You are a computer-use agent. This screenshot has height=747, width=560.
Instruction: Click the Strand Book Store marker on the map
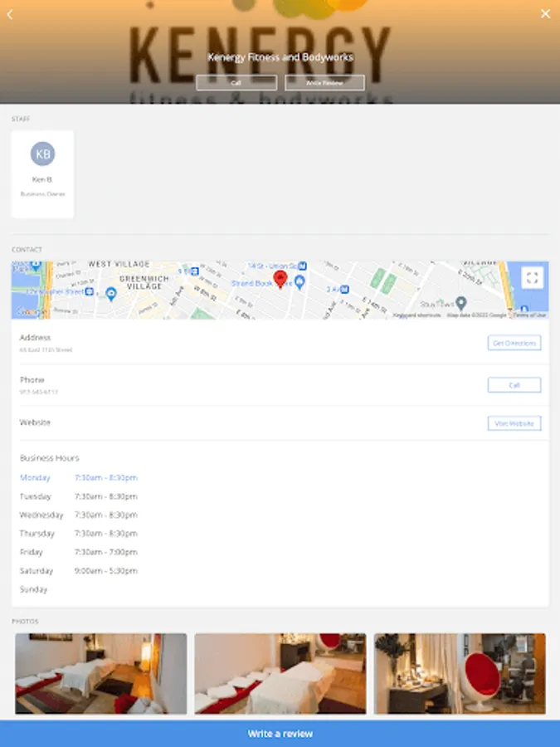[299, 282]
